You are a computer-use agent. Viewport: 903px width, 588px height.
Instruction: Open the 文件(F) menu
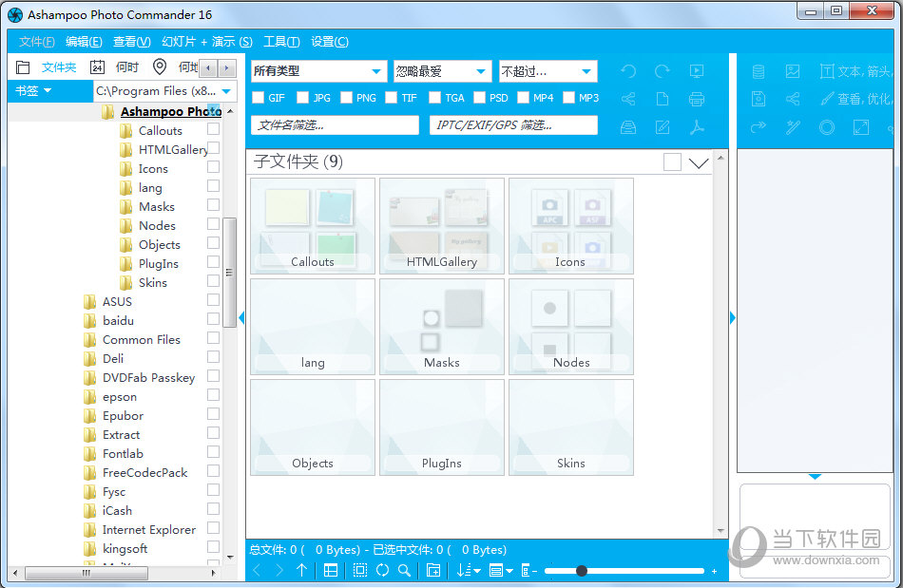point(37,42)
